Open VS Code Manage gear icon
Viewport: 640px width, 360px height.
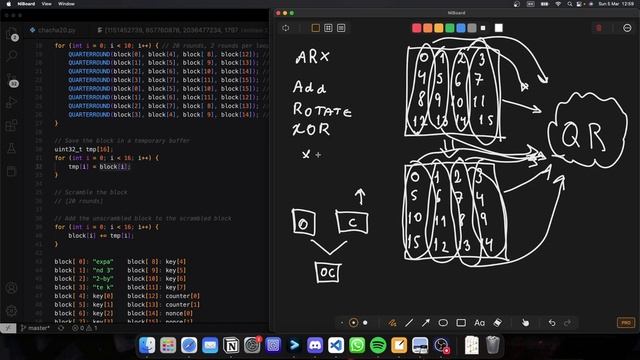coord(12,311)
